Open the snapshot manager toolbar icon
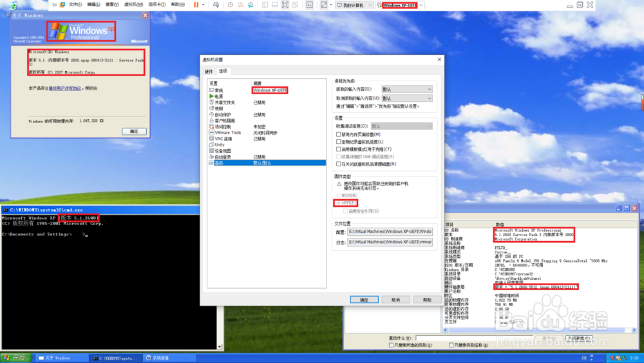 click(251, 5)
